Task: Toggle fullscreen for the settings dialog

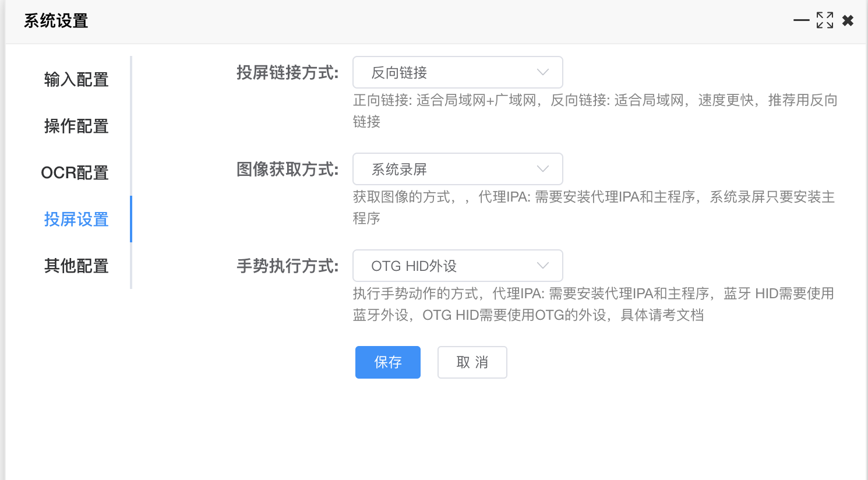Action: point(825,20)
